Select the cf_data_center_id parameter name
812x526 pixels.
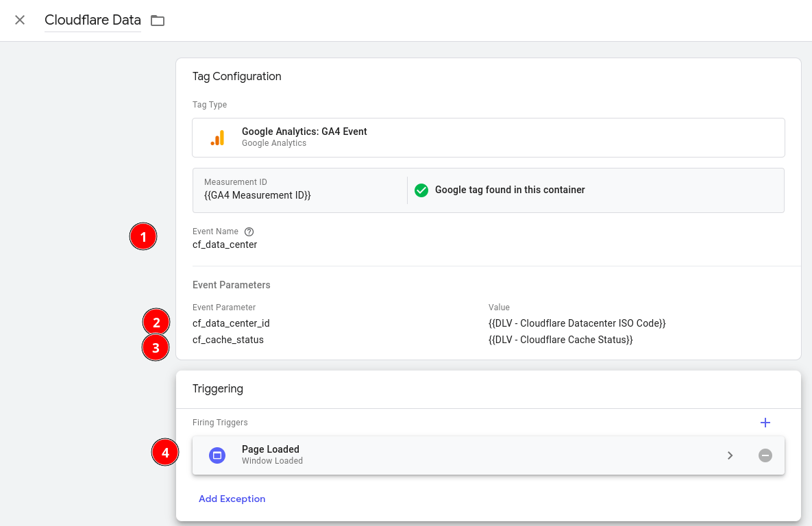231,323
